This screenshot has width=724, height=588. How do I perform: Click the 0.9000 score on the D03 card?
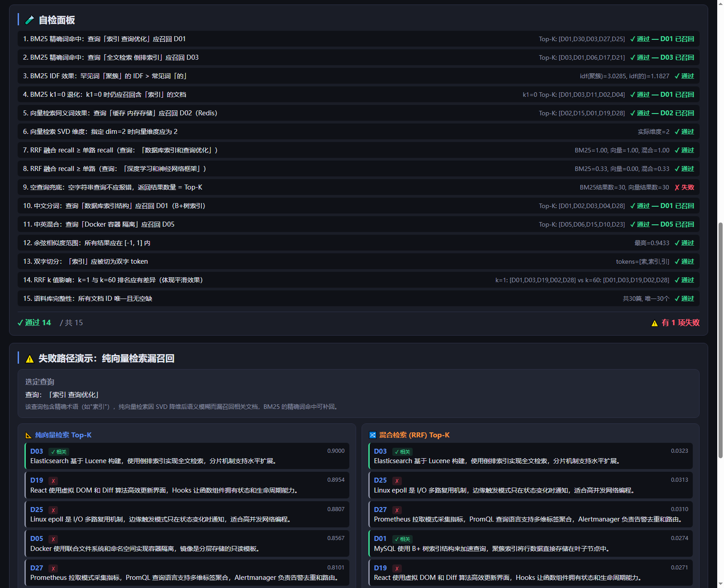336,451
